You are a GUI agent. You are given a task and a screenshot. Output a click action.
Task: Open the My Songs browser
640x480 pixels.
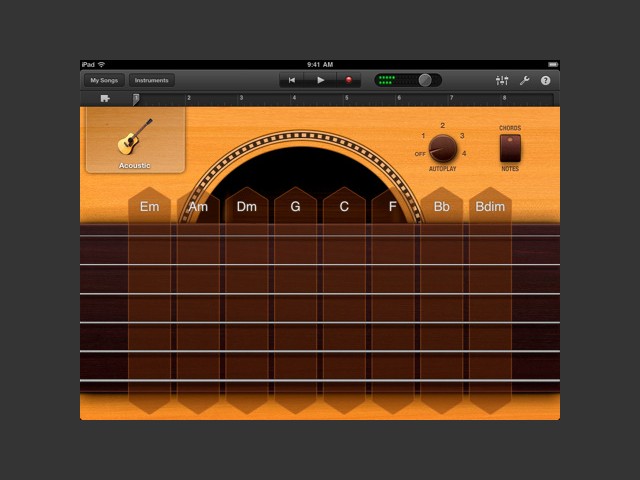103,80
